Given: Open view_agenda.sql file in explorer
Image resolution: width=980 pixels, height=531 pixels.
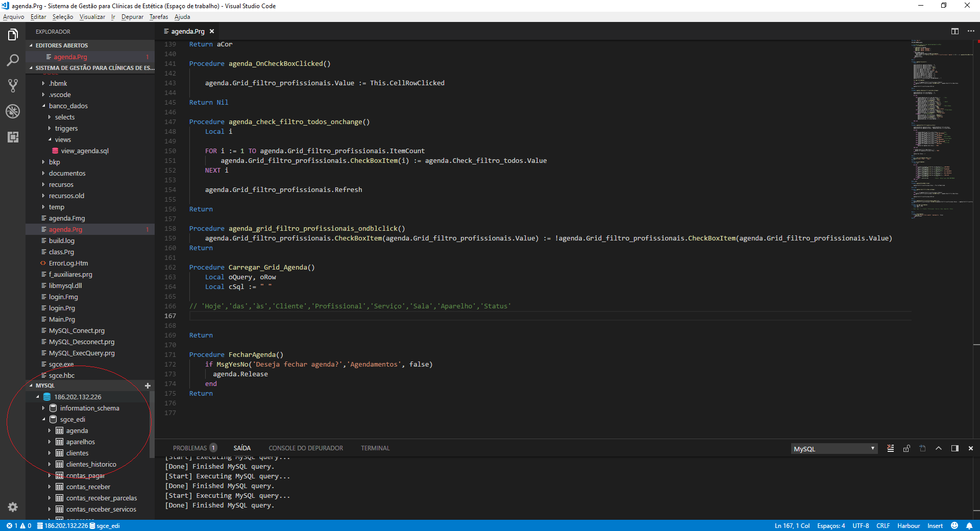Looking at the screenshot, I should [85, 151].
